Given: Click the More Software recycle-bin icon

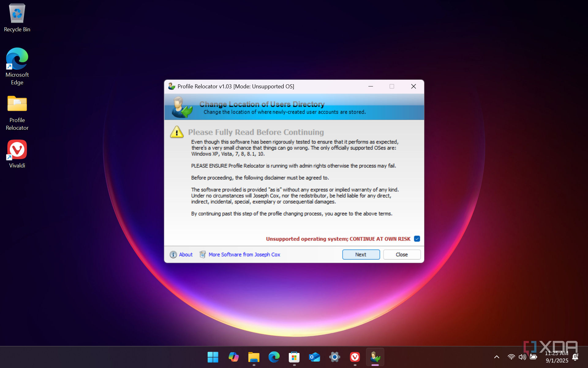Looking at the screenshot, I should point(202,255).
